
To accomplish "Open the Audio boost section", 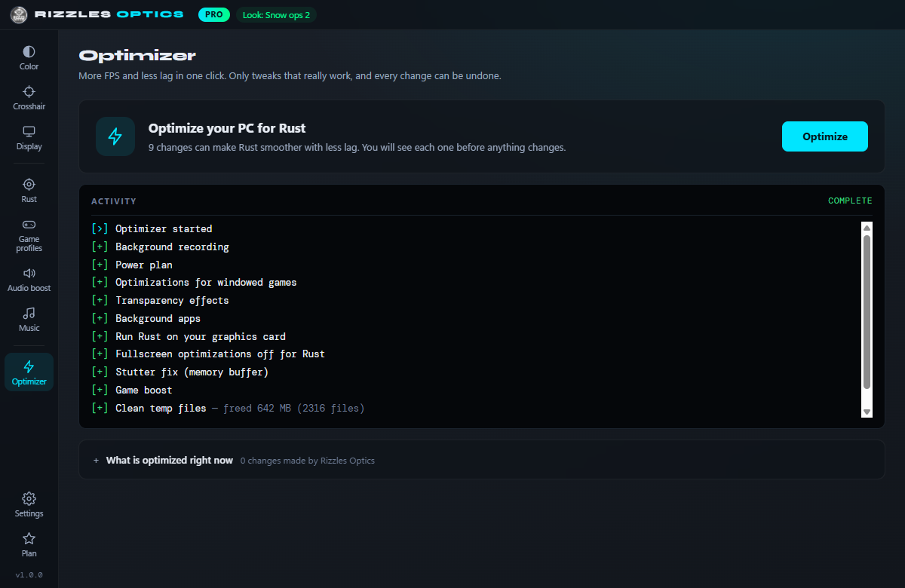I will tap(29, 279).
